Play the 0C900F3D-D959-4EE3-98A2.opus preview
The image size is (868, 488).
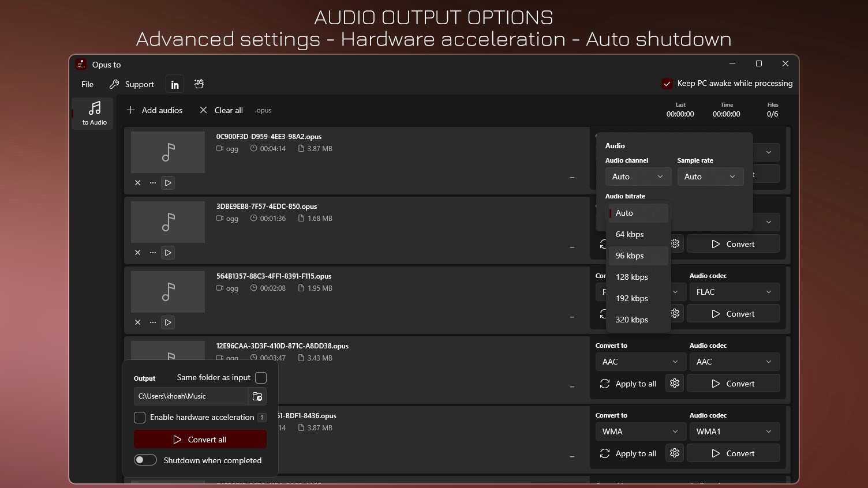168,183
